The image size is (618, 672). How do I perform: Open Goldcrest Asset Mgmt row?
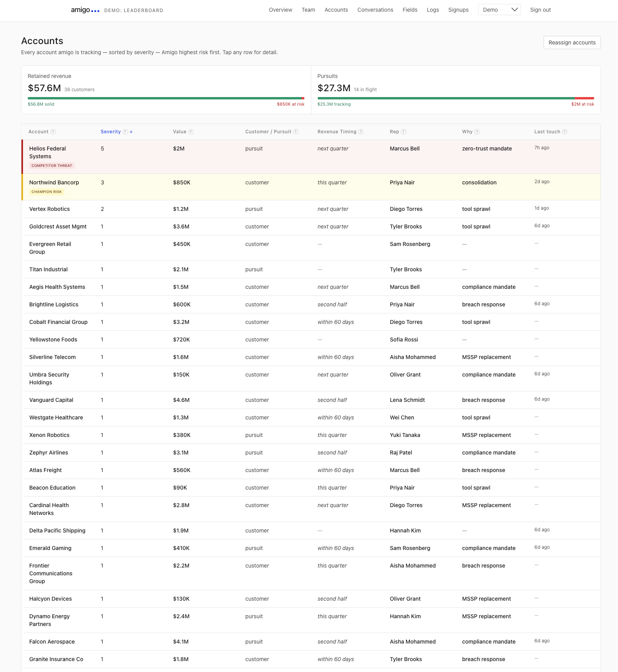311,226
